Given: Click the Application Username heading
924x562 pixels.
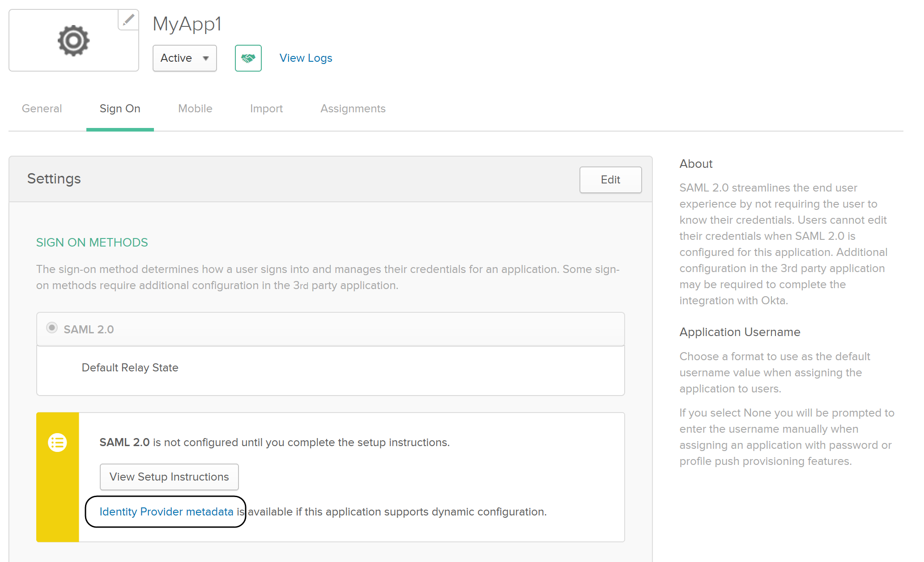Looking at the screenshot, I should pyautogui.click(x=740, y=332).
